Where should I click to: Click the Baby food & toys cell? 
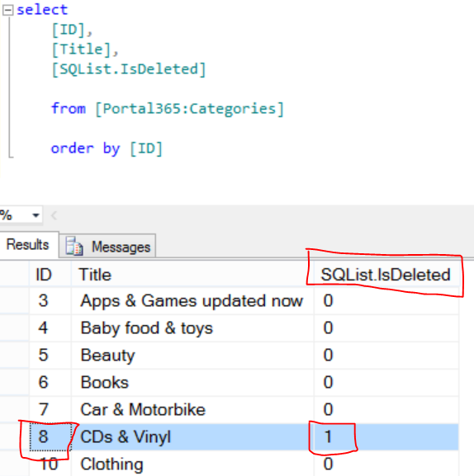[x=192, y=328]
